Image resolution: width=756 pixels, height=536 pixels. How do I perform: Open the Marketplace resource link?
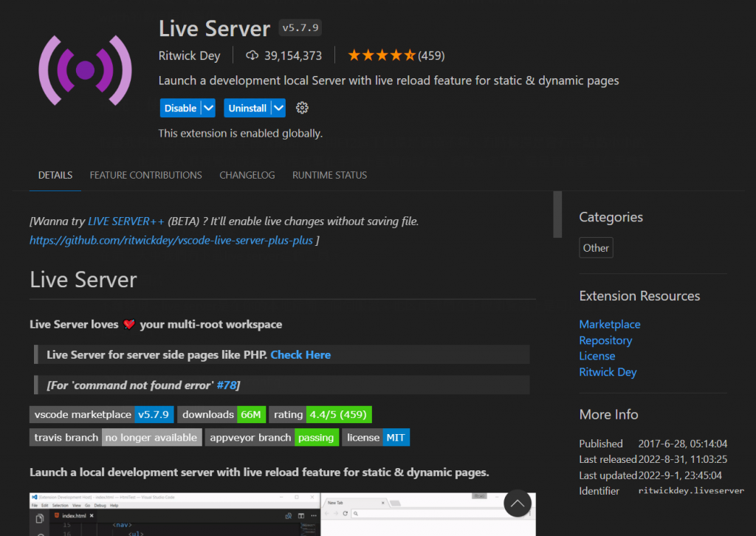[609, 324]
